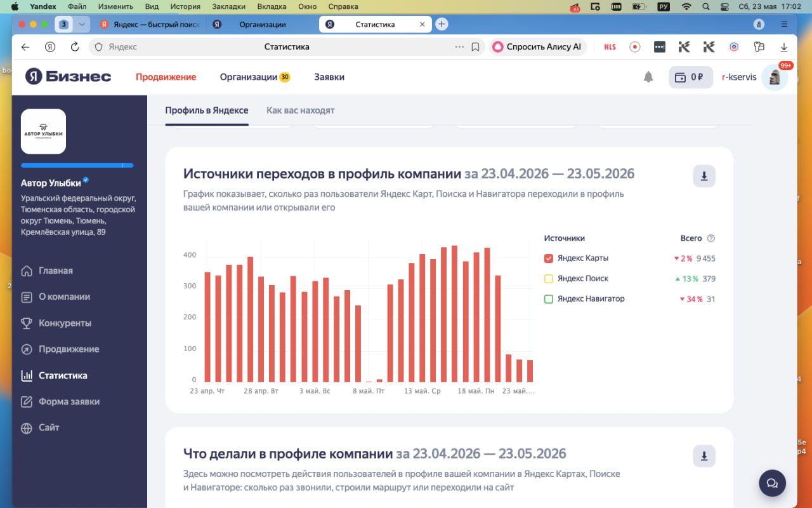Image resolution: width=812 pixels, height=508 pixels.
Task: Click the tallest bar in the chart
Action: pyautogui.click(x=454, y=314)
